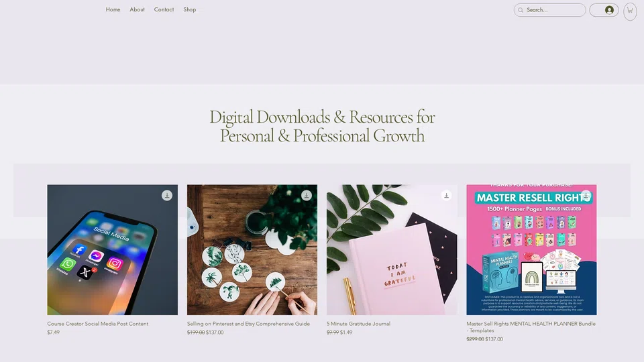Viewport: 644px width, 362px height.
Task: Open Course Creator Social Media Post Content link
Action: [x=98, y=323]
